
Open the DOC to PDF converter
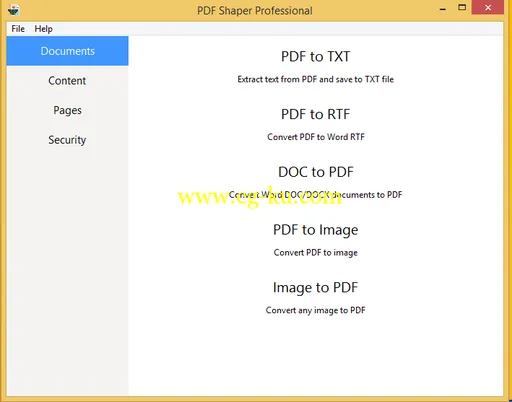[315, 172]
